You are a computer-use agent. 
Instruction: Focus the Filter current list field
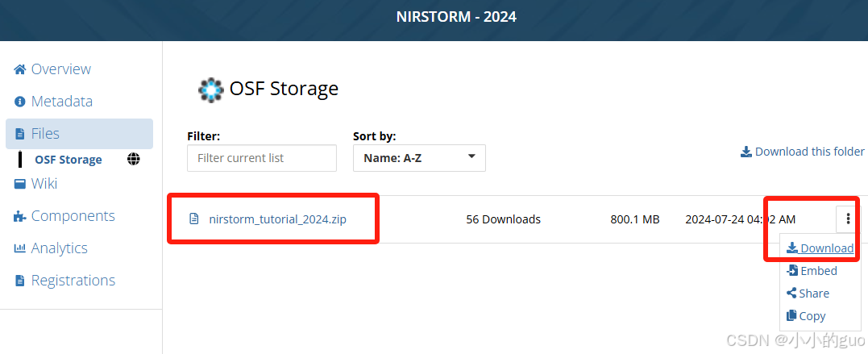tap(262, 158)
